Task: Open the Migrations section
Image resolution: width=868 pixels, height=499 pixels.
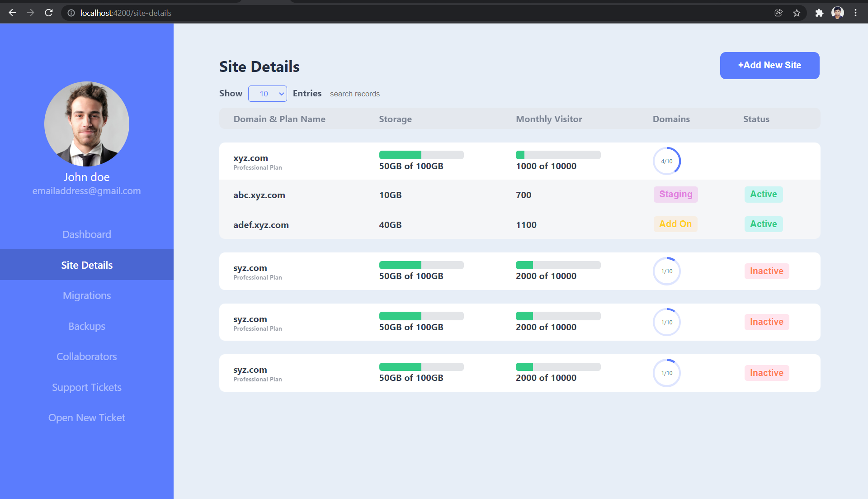Action: point(86,295)
